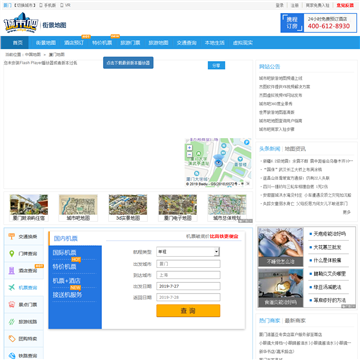360x360 pixels.
Task: Click the orange 团购特卖 tag icon
Action: click(12, 339)
